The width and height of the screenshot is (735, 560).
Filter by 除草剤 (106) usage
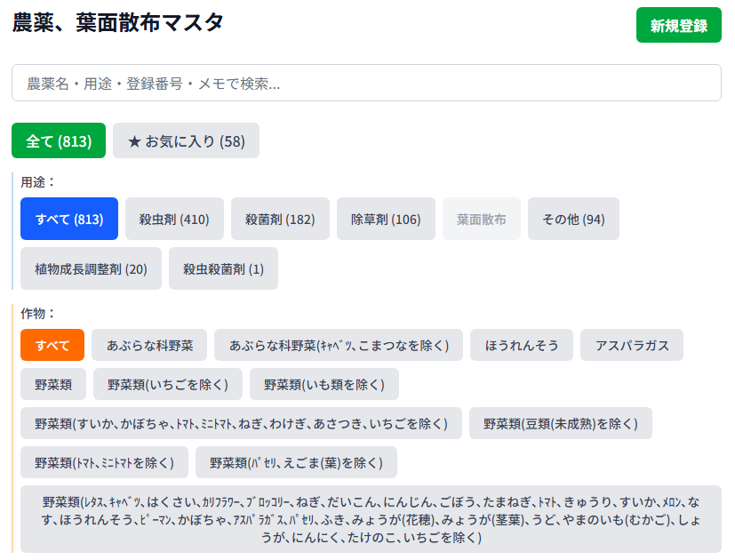tap(386, 219)
